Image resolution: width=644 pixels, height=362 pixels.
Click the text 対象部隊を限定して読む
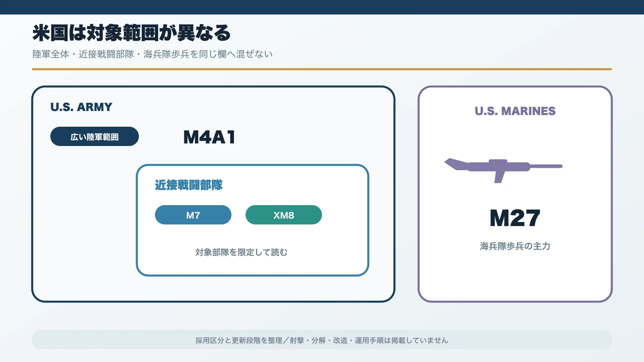click(242, 252)
